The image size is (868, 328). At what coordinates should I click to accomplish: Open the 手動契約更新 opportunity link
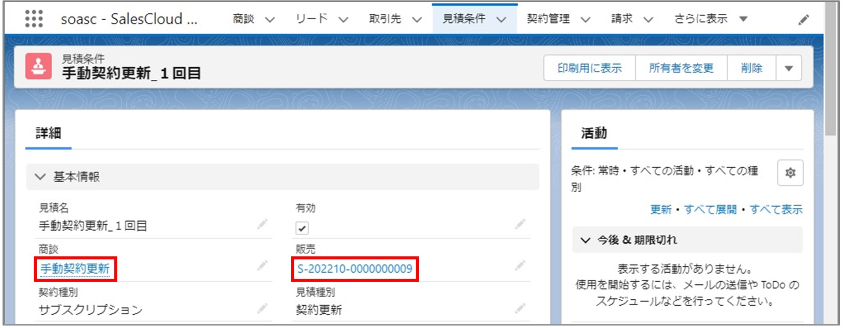tap(75, 269)
